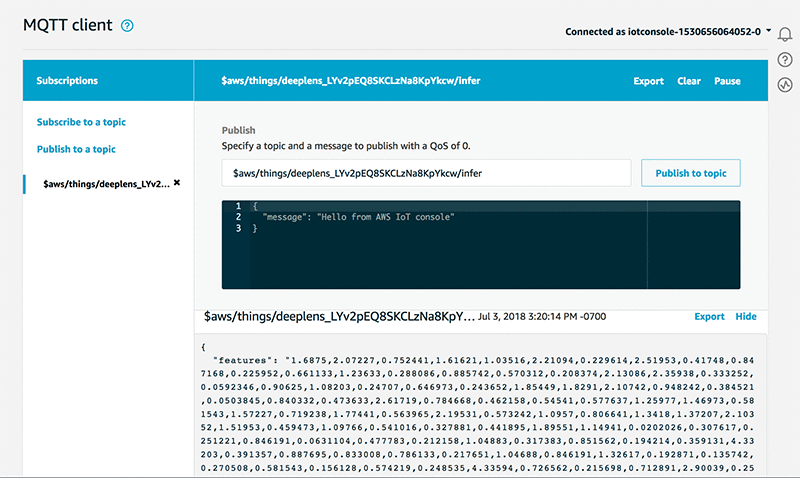800x478 pixels.
Task: Open the activity monitor pulse icon
Action: pos(785,85)
